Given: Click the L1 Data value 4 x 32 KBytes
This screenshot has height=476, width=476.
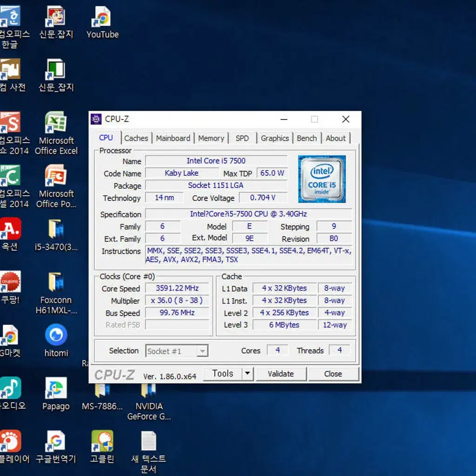Looking at the screenshot, I should 284,288.
